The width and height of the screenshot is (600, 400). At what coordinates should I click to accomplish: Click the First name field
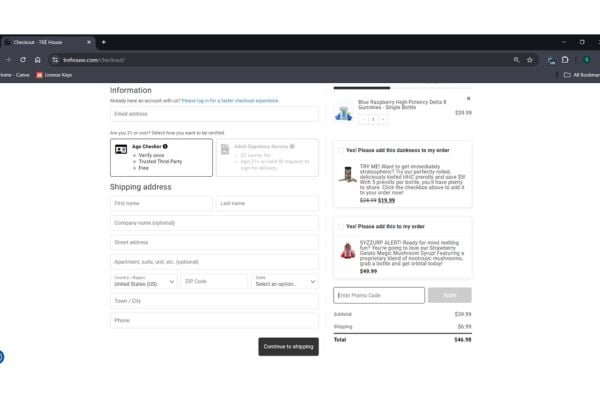[161, 203]
